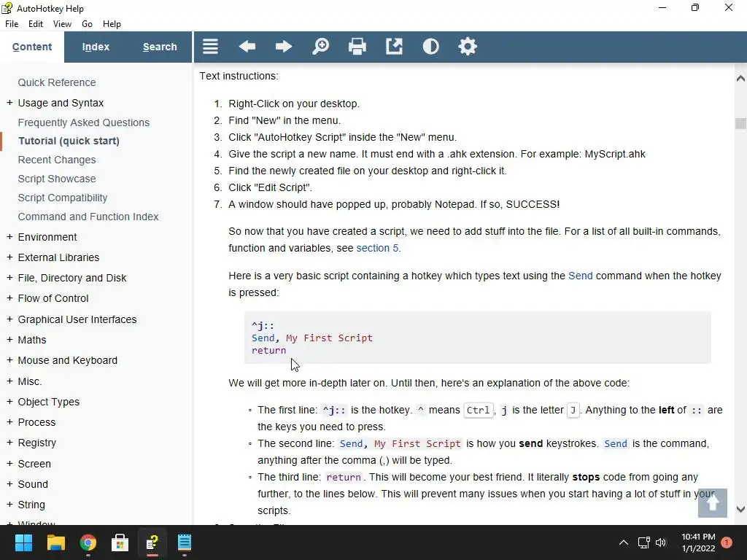Select the Screen tree item
Screen dimensions: 747x560
click(34, 464)
